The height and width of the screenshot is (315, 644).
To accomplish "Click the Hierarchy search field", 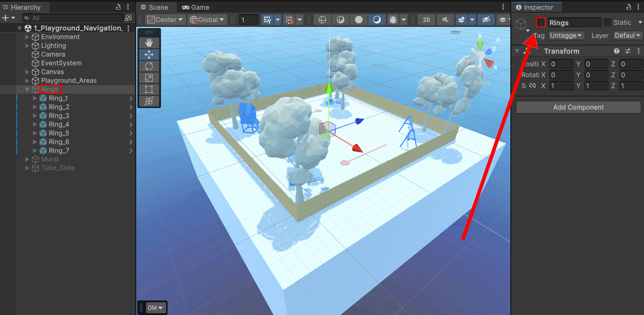I will 76,18.
